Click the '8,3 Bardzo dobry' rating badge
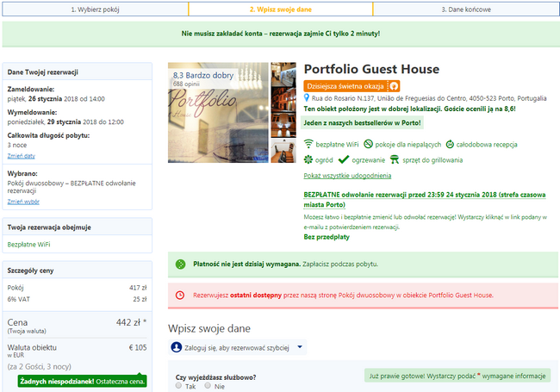 (x=203, y=75)
